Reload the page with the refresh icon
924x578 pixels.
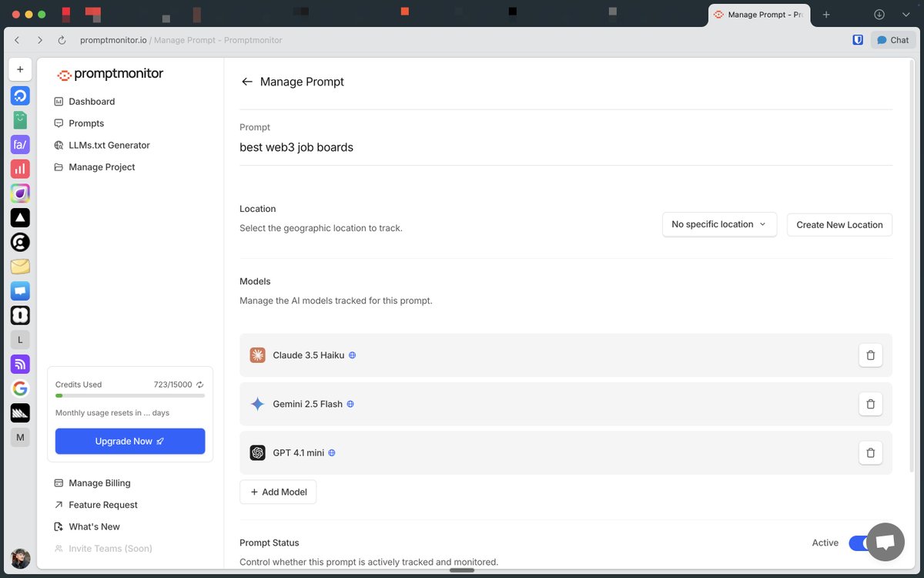pyautogui.click(x=62, y=40)
